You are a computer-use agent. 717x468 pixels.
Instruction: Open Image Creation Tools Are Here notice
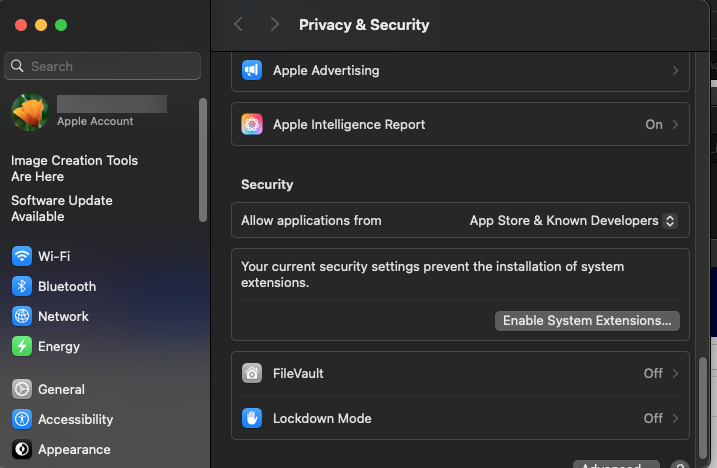pos(74,168)
